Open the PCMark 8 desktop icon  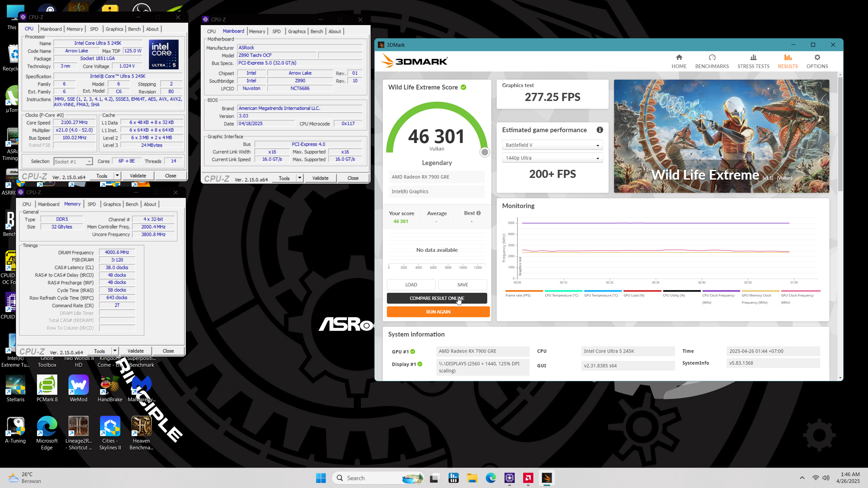click(47, 388)
